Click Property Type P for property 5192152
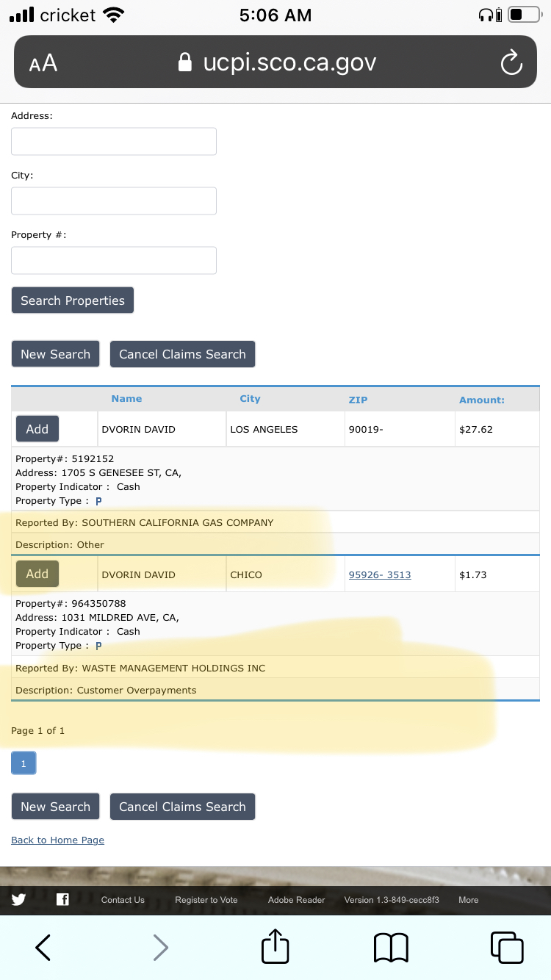Viewport: 551px width, 980px height. click(98, 501)
